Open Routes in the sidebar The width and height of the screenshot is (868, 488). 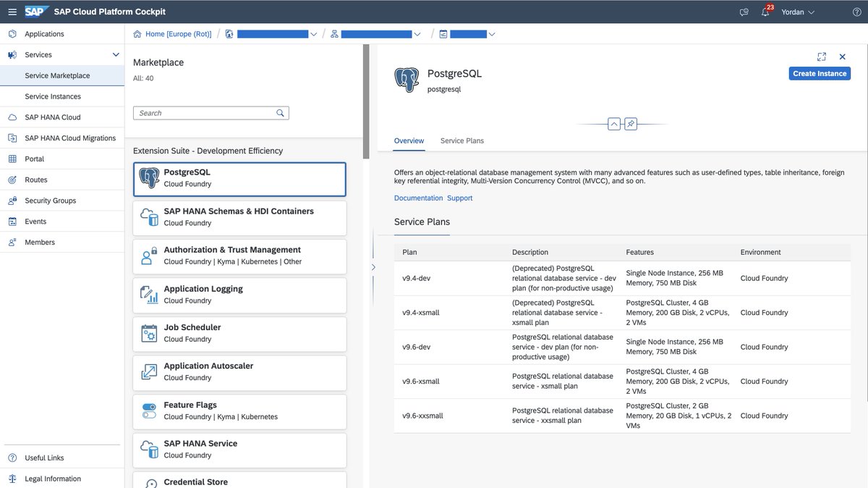tap(62, 180)
